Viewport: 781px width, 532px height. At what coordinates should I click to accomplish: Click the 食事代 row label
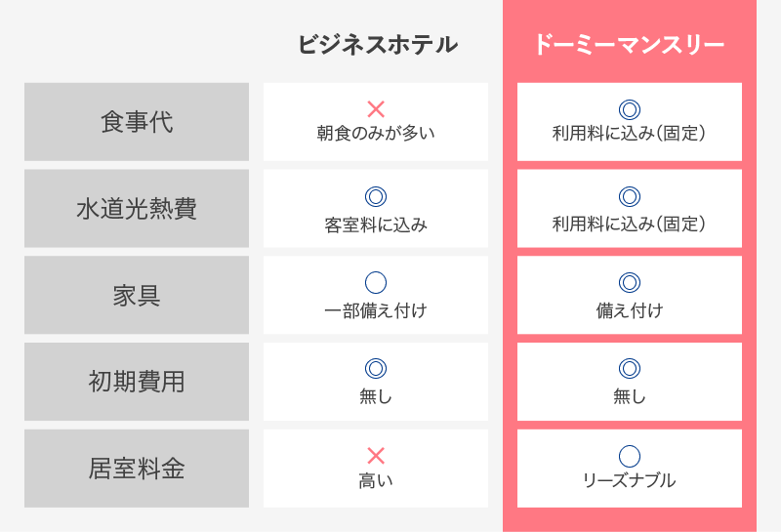[x=137, y=122]
